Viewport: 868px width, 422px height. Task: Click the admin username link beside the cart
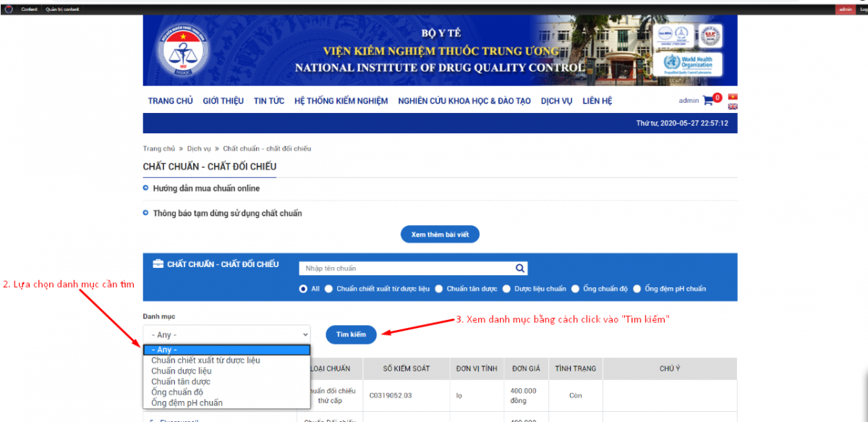click(689, 101)
